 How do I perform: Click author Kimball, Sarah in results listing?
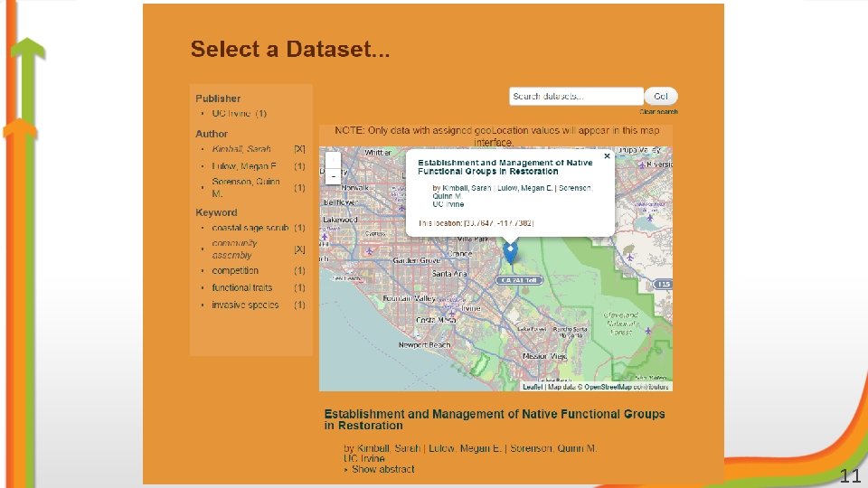pos(389,448)
